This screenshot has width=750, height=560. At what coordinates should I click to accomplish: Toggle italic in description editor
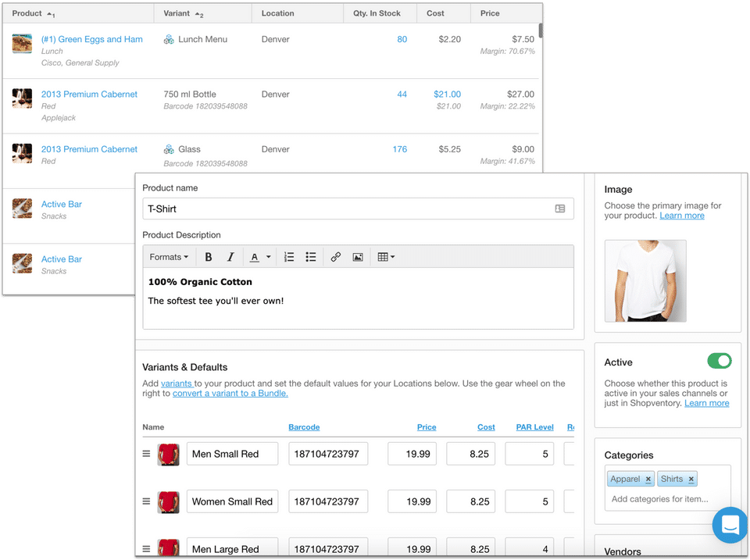click(x=230, y=257)
